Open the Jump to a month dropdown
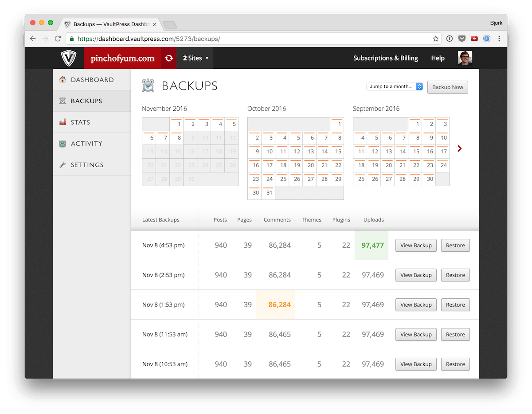Screen dimensions: 532x414 click(394, 87)
